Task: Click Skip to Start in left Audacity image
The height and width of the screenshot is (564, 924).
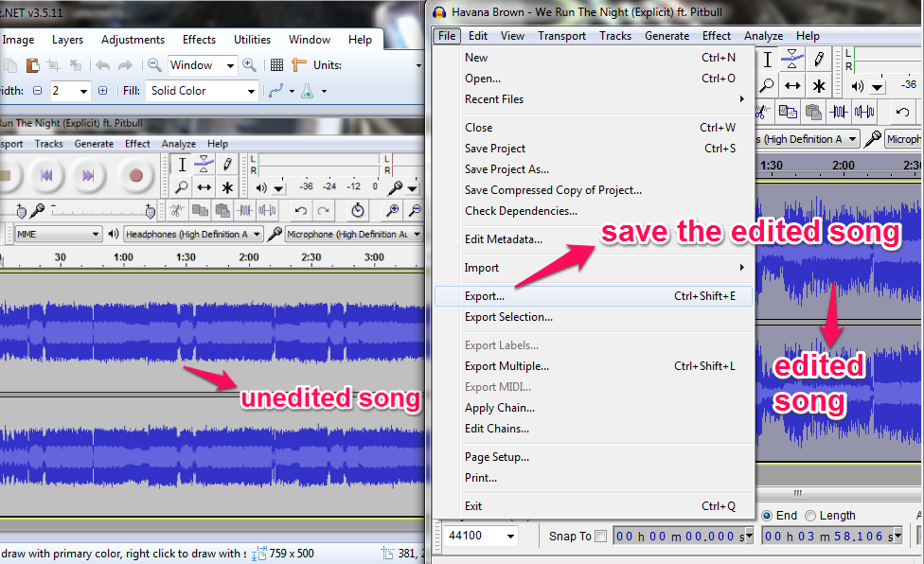Action: click(x=46, y=175)
